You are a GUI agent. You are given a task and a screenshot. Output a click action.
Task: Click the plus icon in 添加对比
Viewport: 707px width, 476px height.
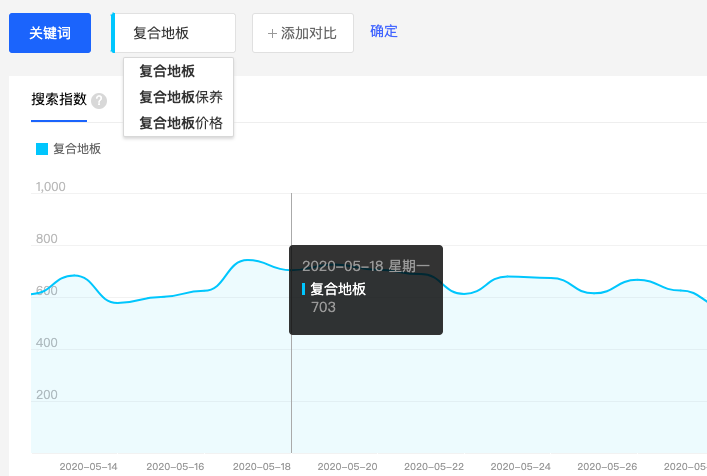(272, 33)
